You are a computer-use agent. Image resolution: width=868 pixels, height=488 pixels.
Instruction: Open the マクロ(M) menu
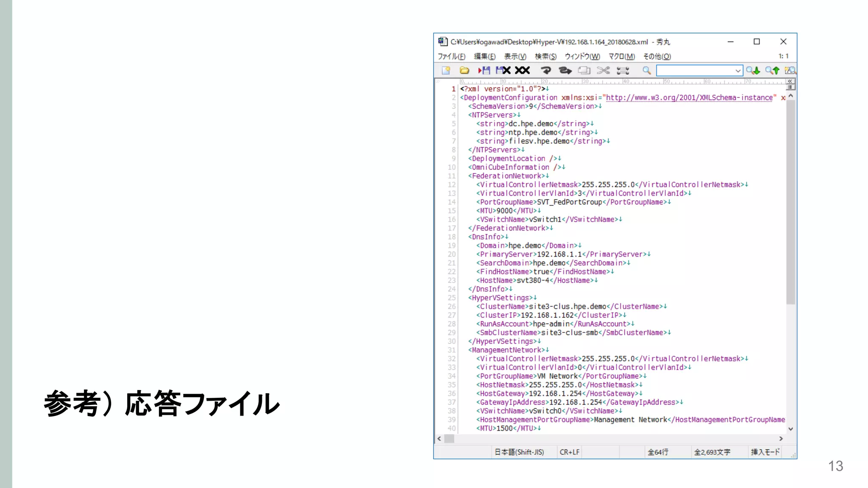622,56
